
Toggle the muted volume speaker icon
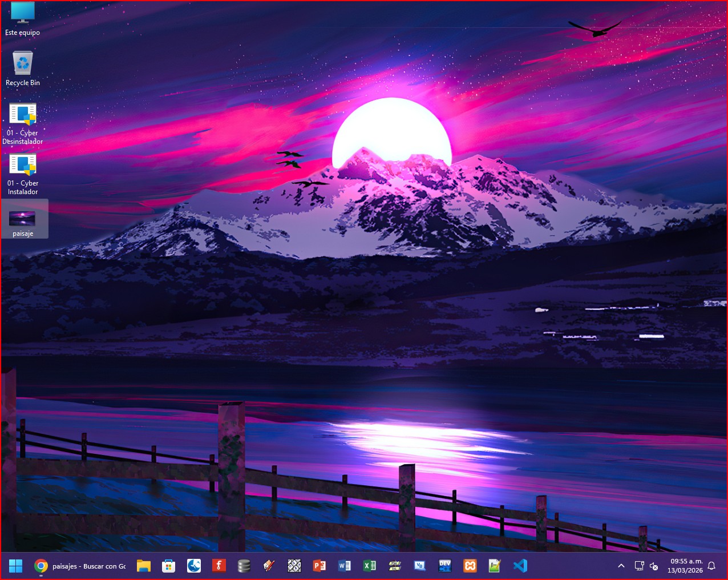654,566
